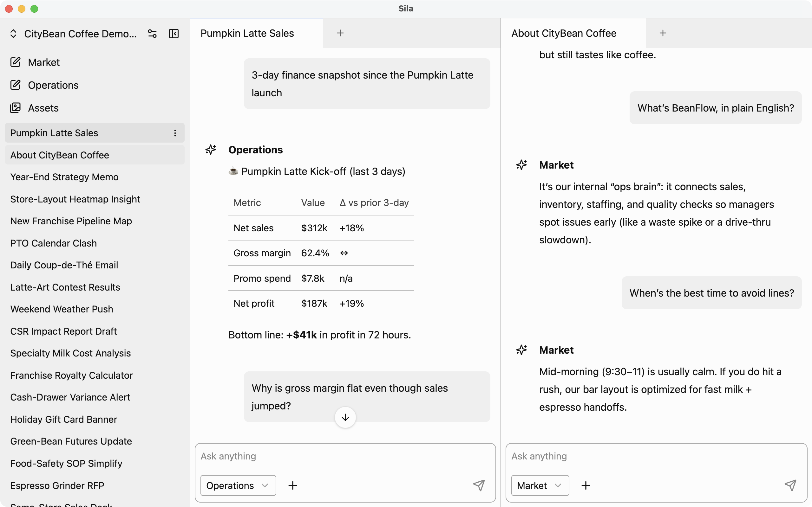Open a new tab next to Pumpkin Latte Sales

pos(340,33)
